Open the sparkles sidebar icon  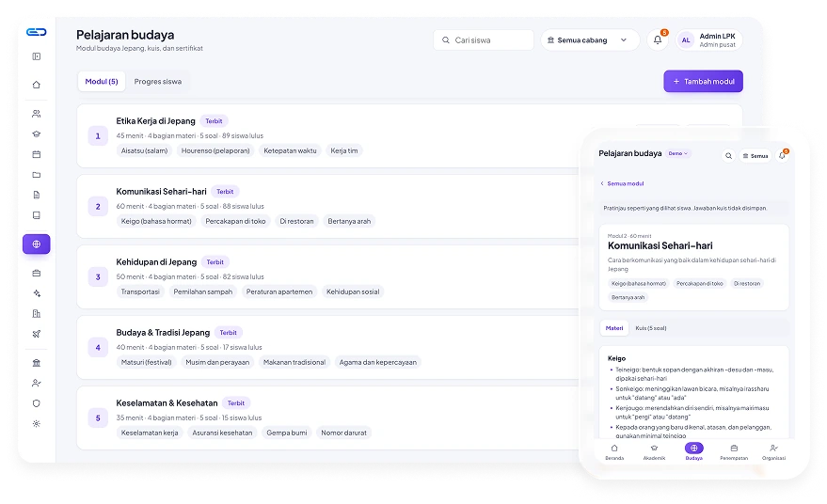click(x=37, y=293)
